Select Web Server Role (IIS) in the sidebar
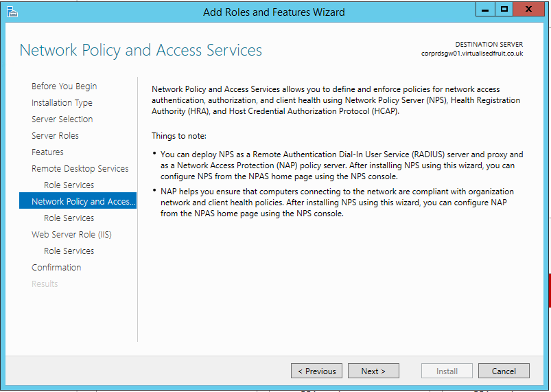 point(71,234)
